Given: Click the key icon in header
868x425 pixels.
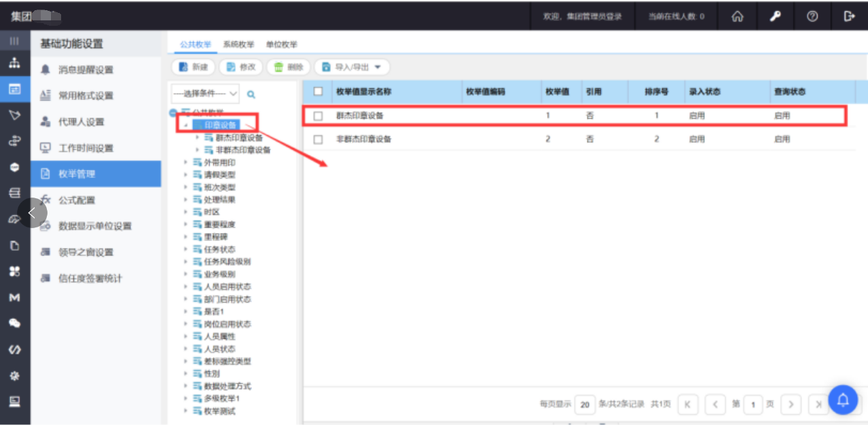Looking at the screenshot, I should [775, 16].
